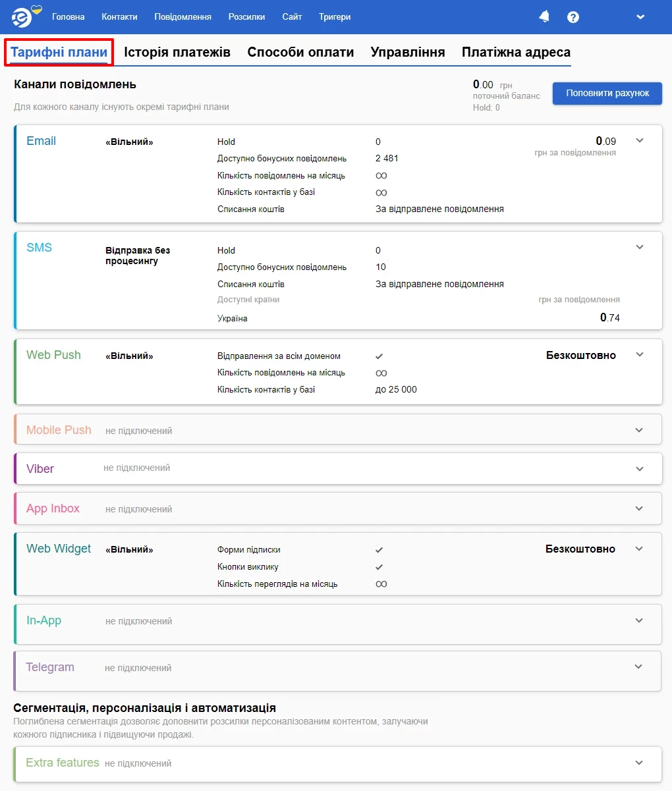Viewport: 672px width, 791px height.
Task: Click the Web Push channel title
Action: tap(53, 355)
